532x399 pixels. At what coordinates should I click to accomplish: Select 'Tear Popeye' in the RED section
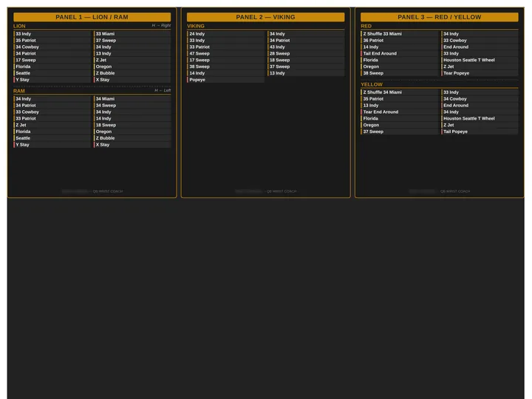pos(480,73)
